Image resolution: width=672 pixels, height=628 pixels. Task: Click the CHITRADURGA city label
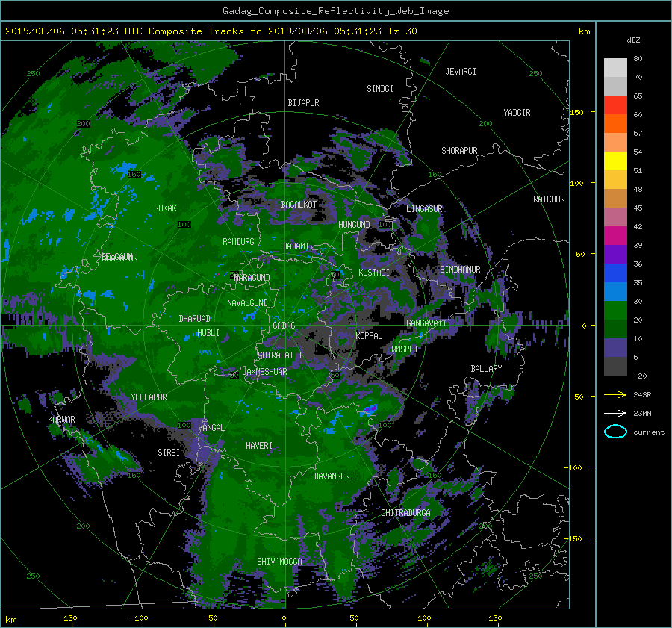coord(406,513)
